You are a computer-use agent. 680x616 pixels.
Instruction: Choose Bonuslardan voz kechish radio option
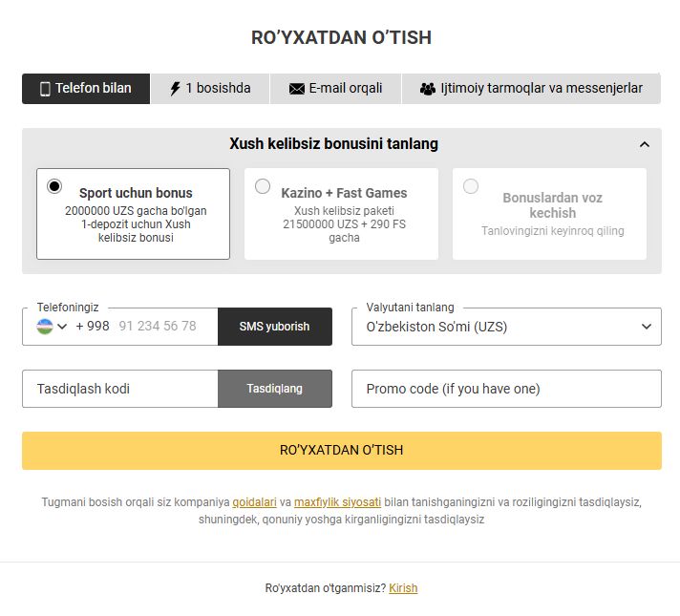[471, 186]
